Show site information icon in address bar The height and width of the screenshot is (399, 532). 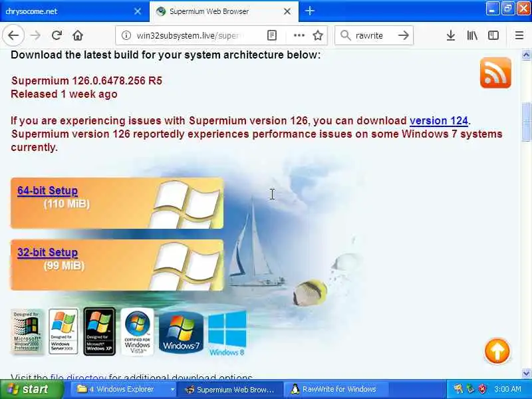coord(126,35)
